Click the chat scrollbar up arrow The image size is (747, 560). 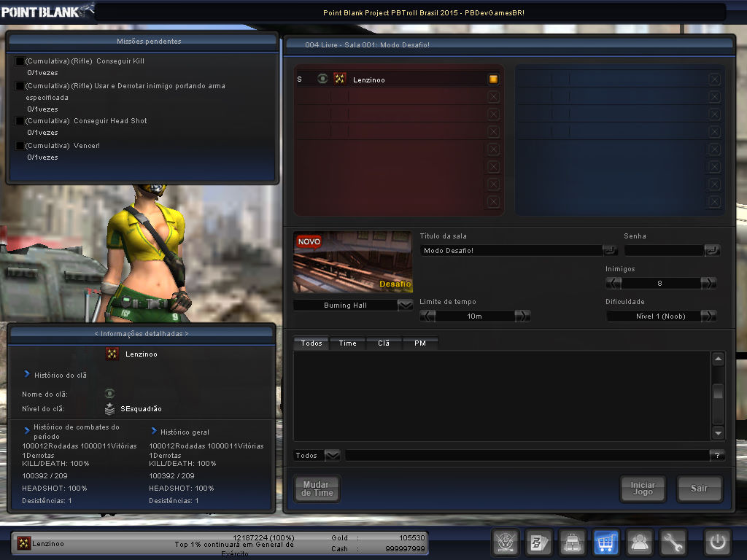click(x=718, y=359)
